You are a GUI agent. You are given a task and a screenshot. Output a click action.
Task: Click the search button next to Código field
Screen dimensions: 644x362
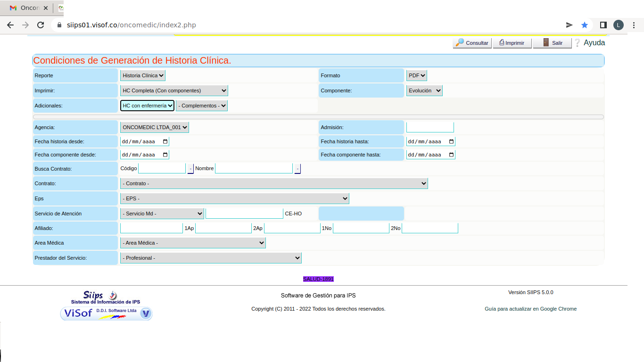pos(190,169)
